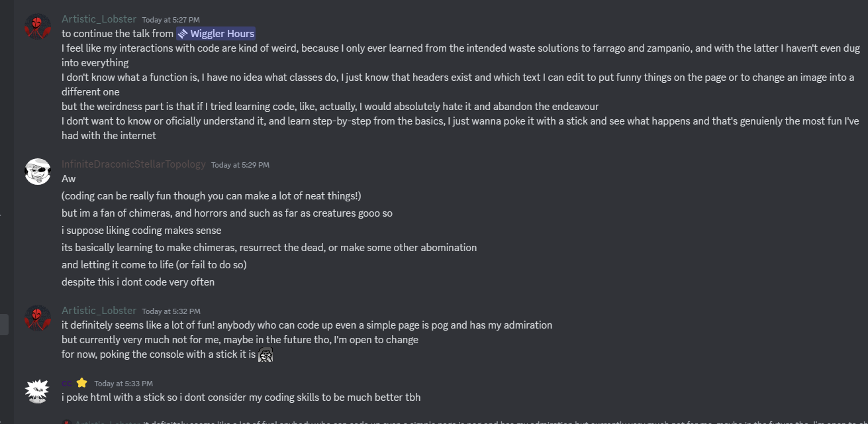Click the gold star badge beside CC

[81, 383]
